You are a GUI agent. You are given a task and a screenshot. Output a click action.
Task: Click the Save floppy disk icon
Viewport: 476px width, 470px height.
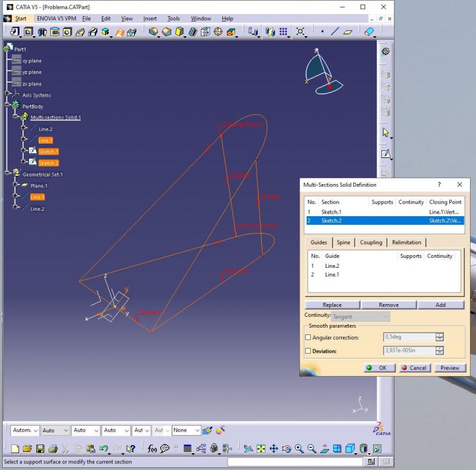(40, 449)
